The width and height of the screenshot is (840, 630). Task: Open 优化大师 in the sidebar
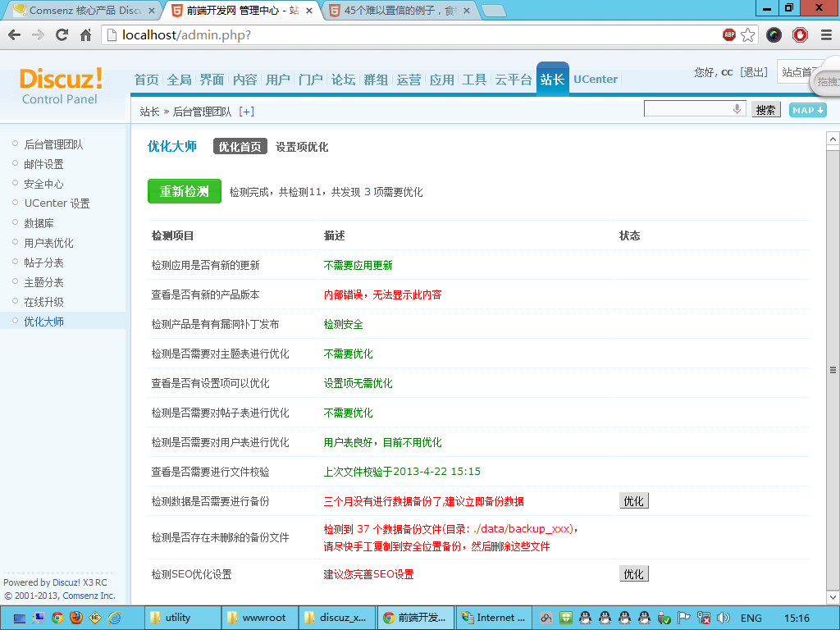click(x=44, y=322)
